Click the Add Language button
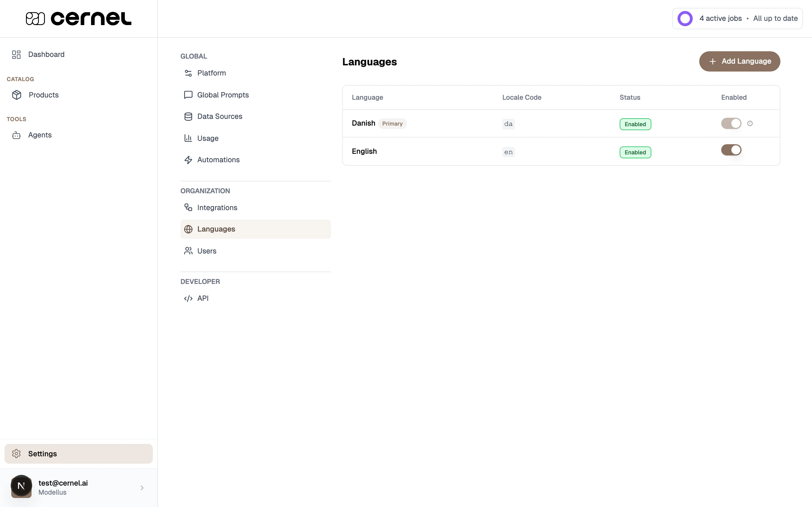Image resolution: width=812 pixels, height=507 pixels. [x=739, y=61]
